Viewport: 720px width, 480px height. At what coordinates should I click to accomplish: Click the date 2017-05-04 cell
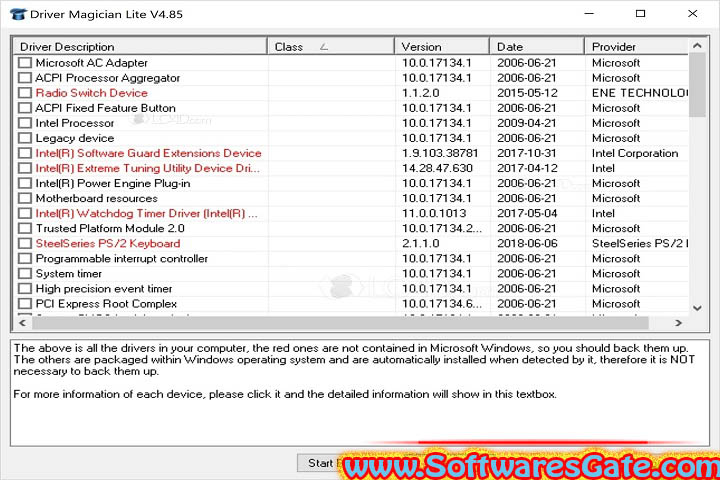pyautogui.click(x=527, y=214)
